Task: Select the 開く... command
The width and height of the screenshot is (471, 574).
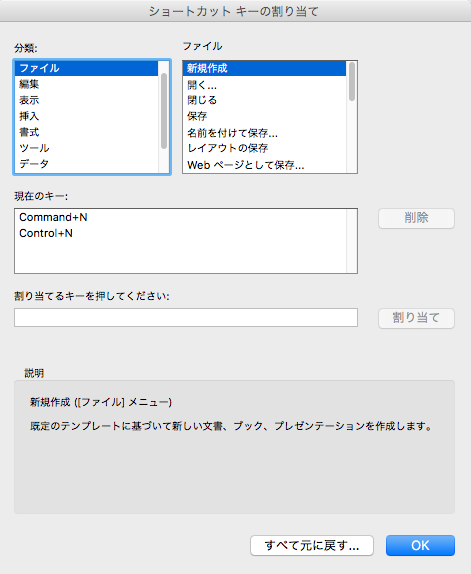Action: 264,85
